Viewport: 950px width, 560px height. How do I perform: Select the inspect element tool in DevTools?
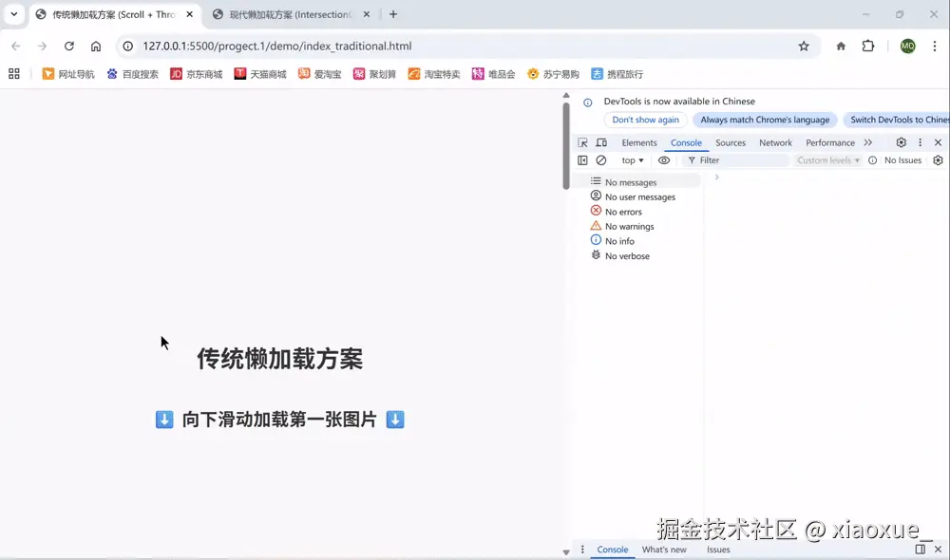click(581, 140)
